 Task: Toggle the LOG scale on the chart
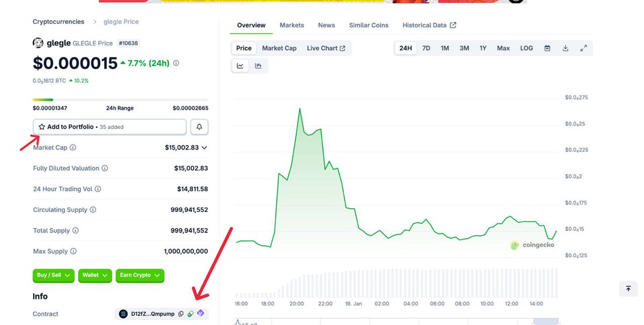coord(526,48)
